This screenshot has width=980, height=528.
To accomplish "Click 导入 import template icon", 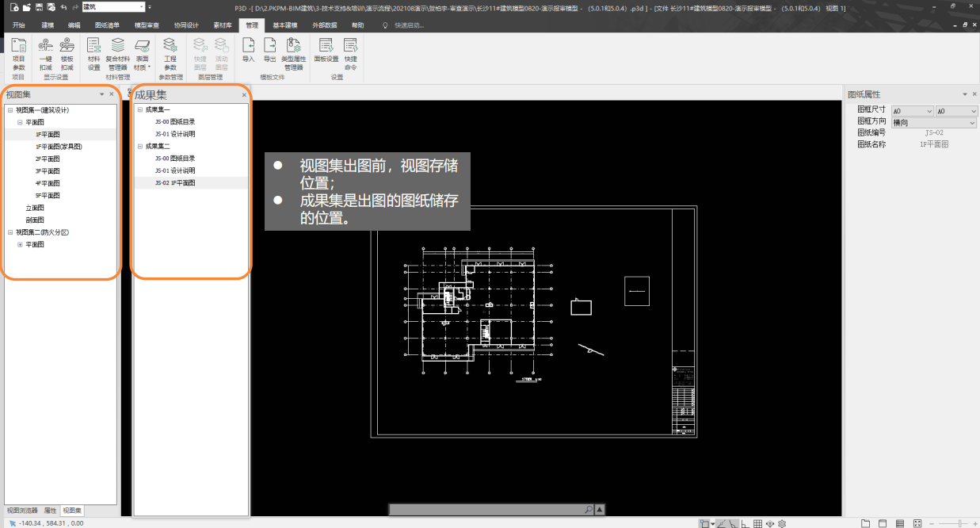I will pyautogui.click(x=248, y=51).
